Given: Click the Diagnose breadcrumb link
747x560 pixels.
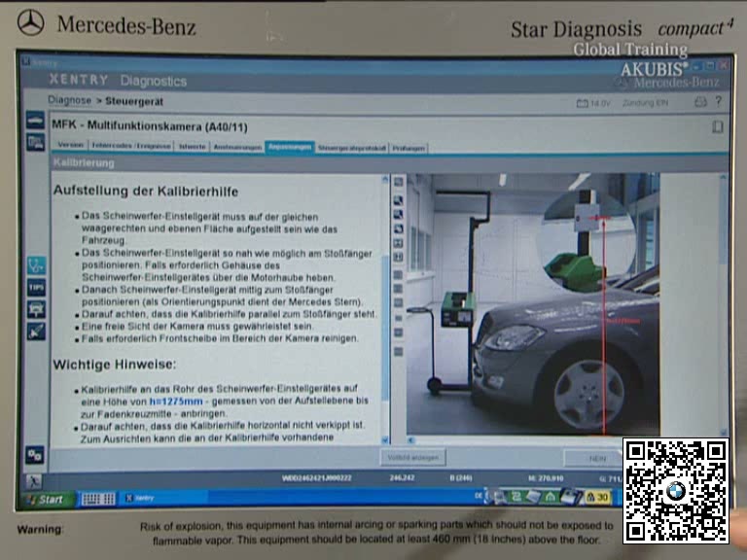Looking at the screenshot, I should tap(70, 100).
